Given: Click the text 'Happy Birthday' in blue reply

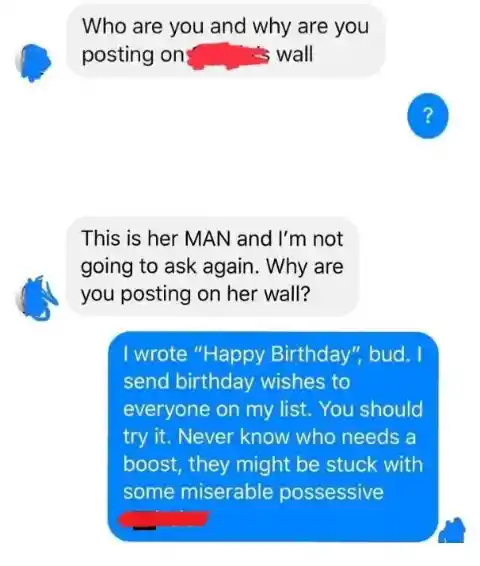Looking at the screenshot, I should (276, 354).
